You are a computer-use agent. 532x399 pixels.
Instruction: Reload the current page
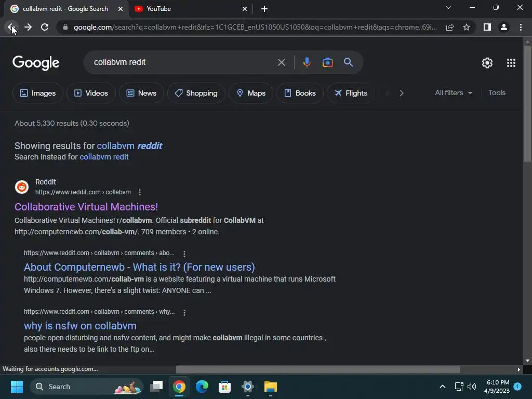tap(45, 27)
